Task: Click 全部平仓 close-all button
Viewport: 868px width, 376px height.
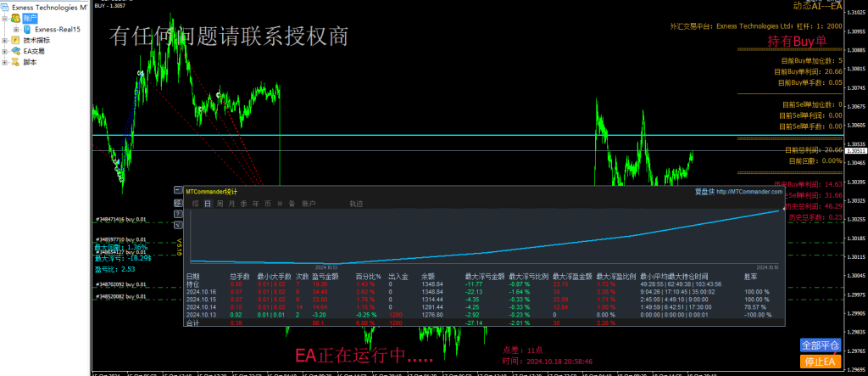Action: tap(821, 345)
